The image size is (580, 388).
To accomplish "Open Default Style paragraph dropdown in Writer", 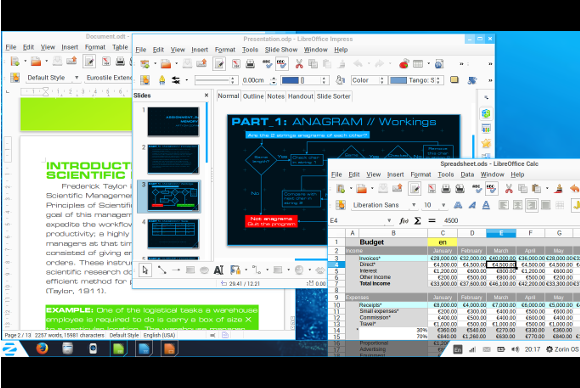I will tap(76, 78).
